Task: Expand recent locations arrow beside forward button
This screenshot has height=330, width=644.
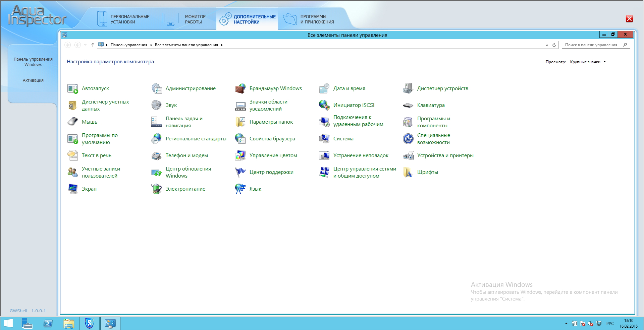Action: coord(85,45)
